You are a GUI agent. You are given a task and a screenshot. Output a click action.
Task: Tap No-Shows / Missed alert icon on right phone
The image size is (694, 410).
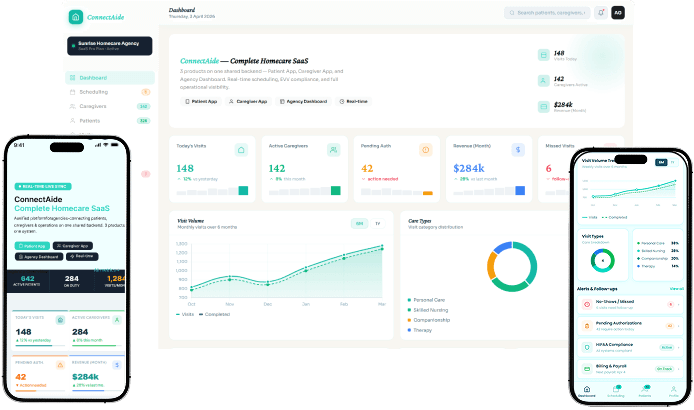tap(587, 304)
